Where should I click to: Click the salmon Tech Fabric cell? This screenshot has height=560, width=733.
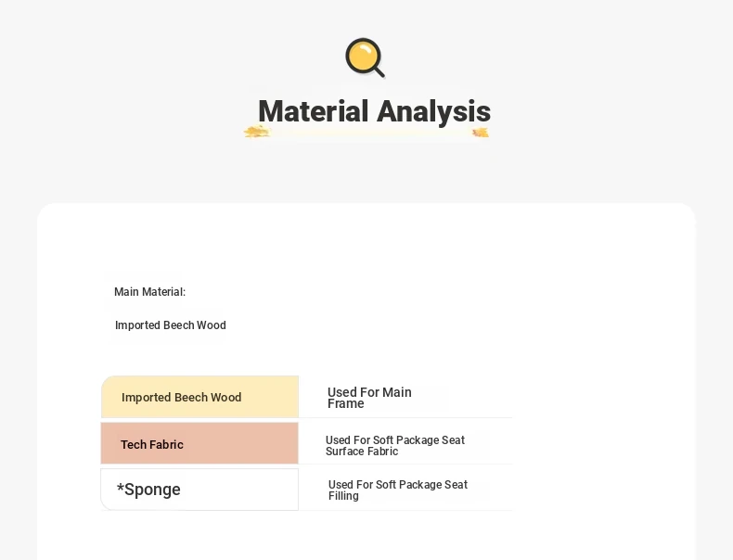199,443
